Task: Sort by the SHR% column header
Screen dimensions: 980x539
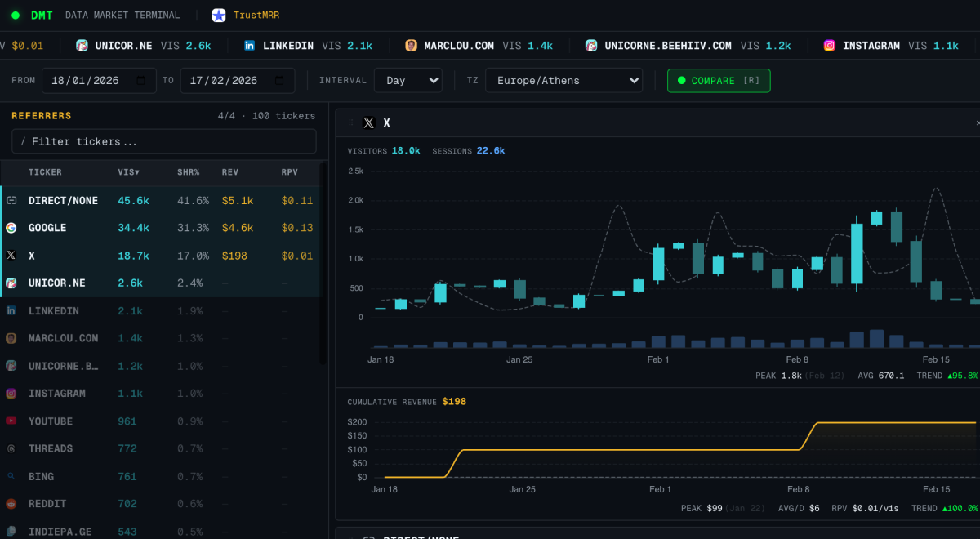Action: pos(189,172)
